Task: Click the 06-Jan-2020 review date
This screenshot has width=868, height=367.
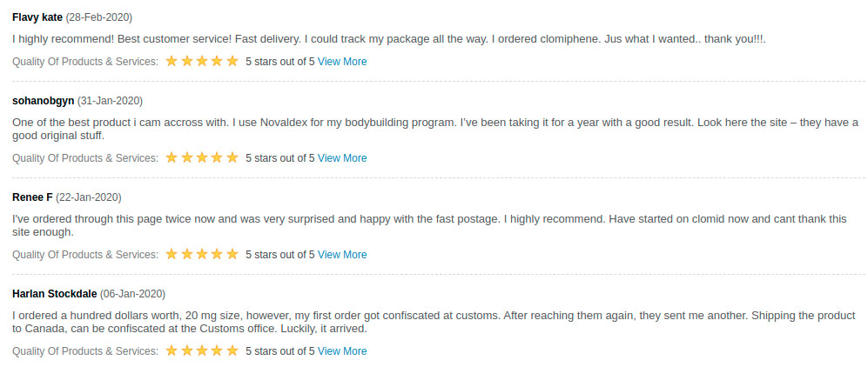Action: (132, 294)
